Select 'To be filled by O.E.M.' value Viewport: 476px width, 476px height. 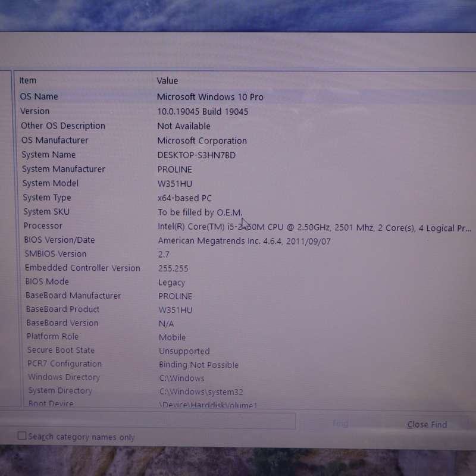tap(200, 212)
